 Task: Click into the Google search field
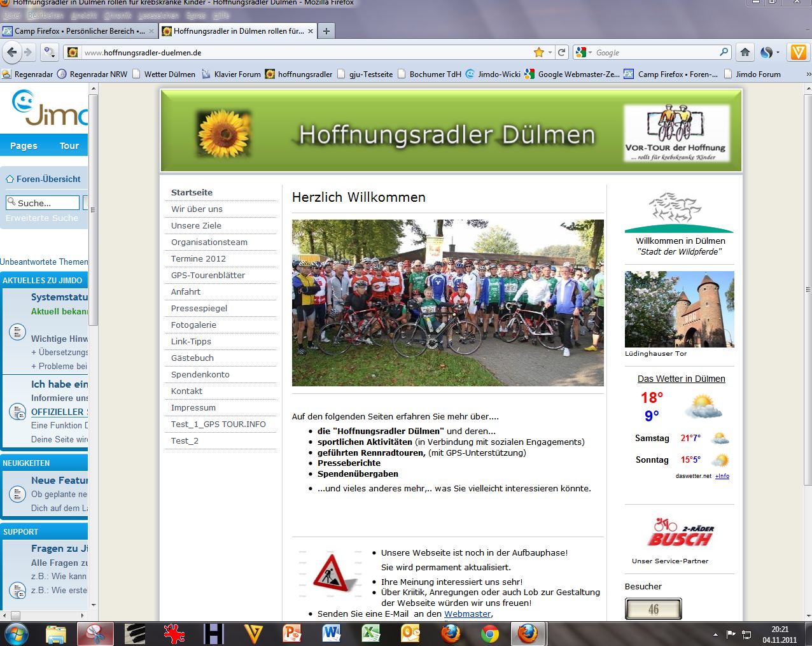tap(655, 52)
